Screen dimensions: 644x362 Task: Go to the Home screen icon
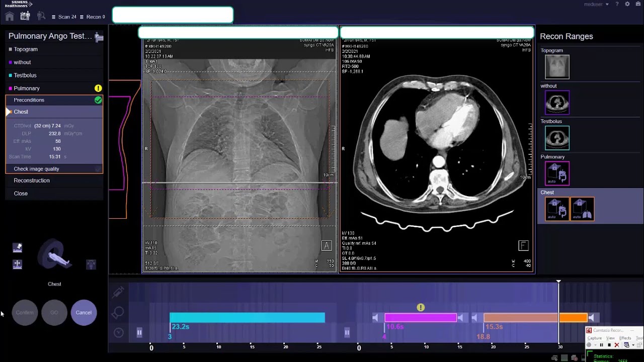pos(10,16)
